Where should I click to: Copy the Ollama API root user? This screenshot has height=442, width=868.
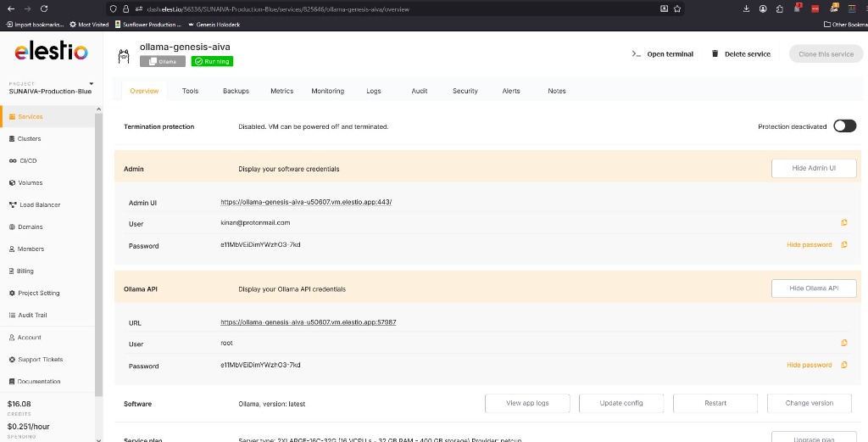click(844, 344)
